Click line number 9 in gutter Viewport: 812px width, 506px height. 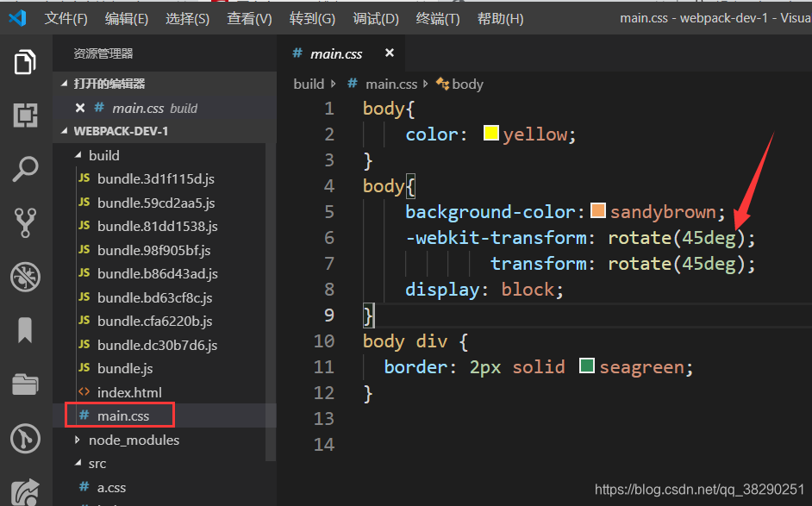click(328, 315)
